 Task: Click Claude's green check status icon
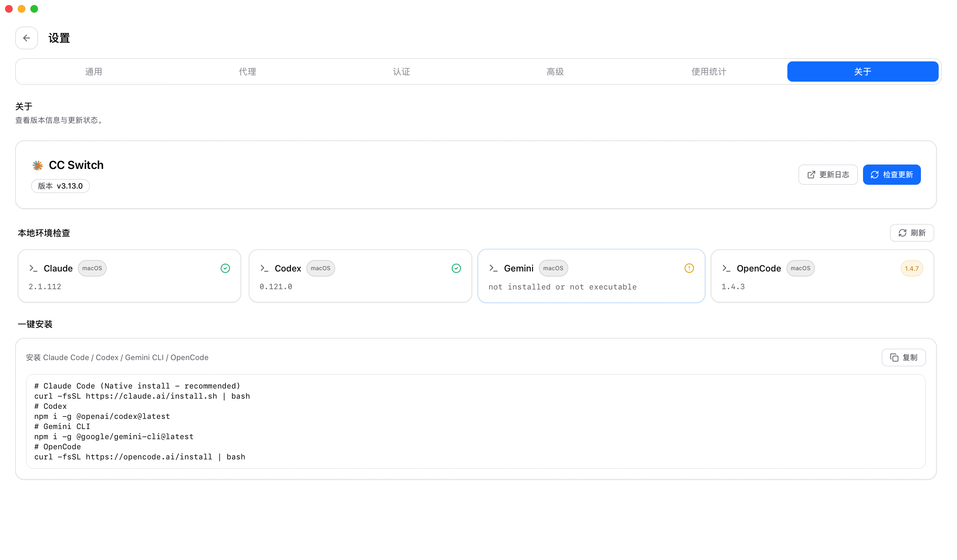click(x=225, y=268)
